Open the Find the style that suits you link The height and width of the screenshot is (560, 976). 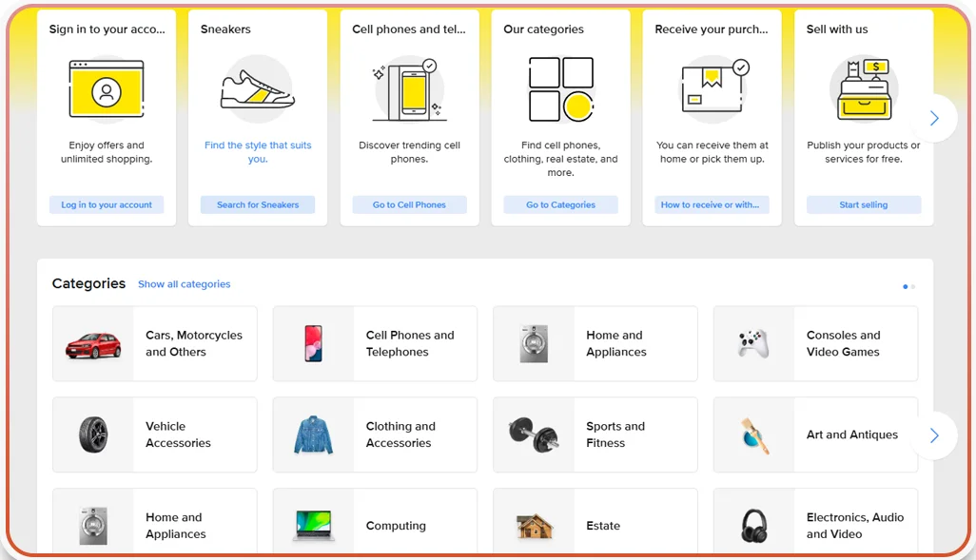(258, 151)
